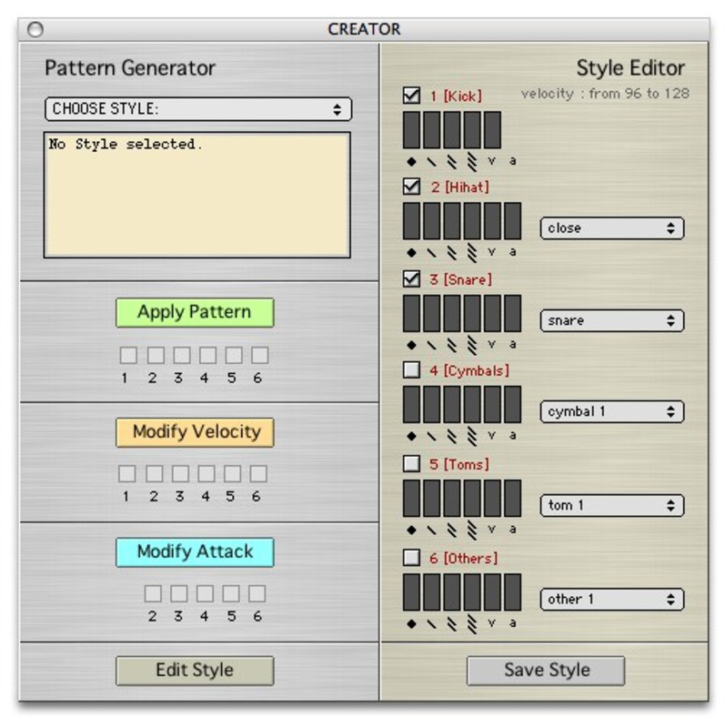
Task: Select the 'v' symbol under the Hihat bars
Action: tap(492, 252)
